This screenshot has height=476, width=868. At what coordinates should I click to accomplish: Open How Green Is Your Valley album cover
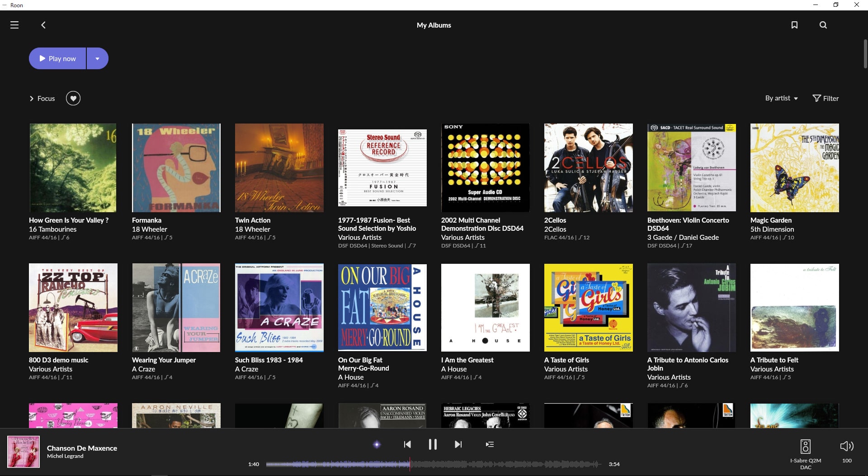tap(73, 168)
